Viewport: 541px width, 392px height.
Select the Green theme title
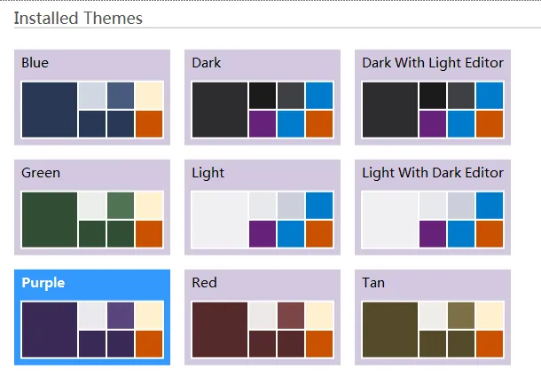coord(41,173)
